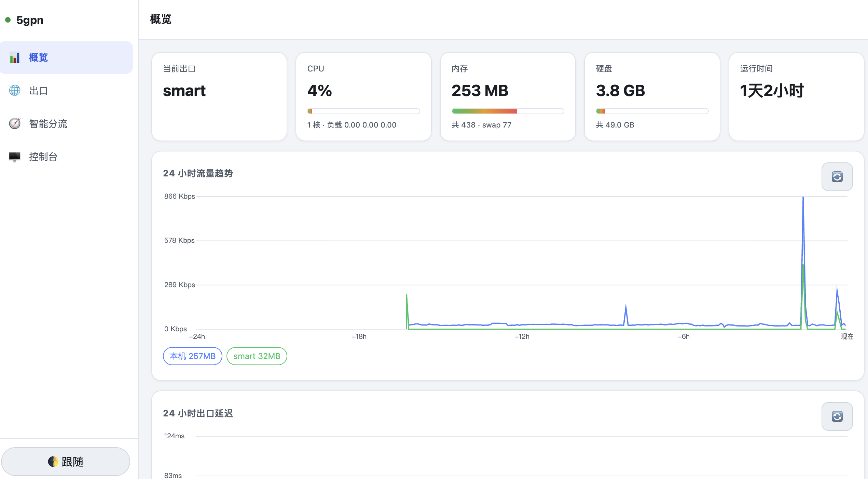Click the 概览 page header title

pyautogui.click(x=161, y=19)
